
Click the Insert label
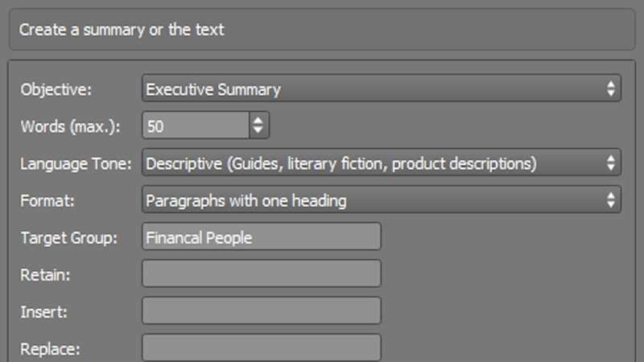43,311
